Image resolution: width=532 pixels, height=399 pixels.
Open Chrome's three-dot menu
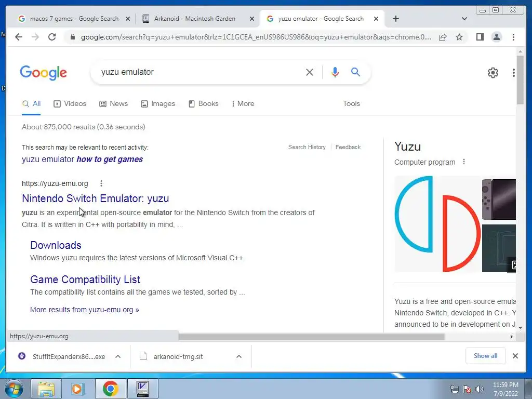pyautogui.click(x=513, y=37)
